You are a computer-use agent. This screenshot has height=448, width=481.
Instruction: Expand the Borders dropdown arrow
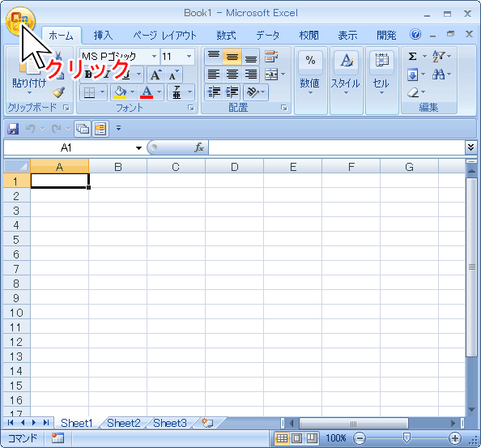pyautogui.click(x=103, y=92)
